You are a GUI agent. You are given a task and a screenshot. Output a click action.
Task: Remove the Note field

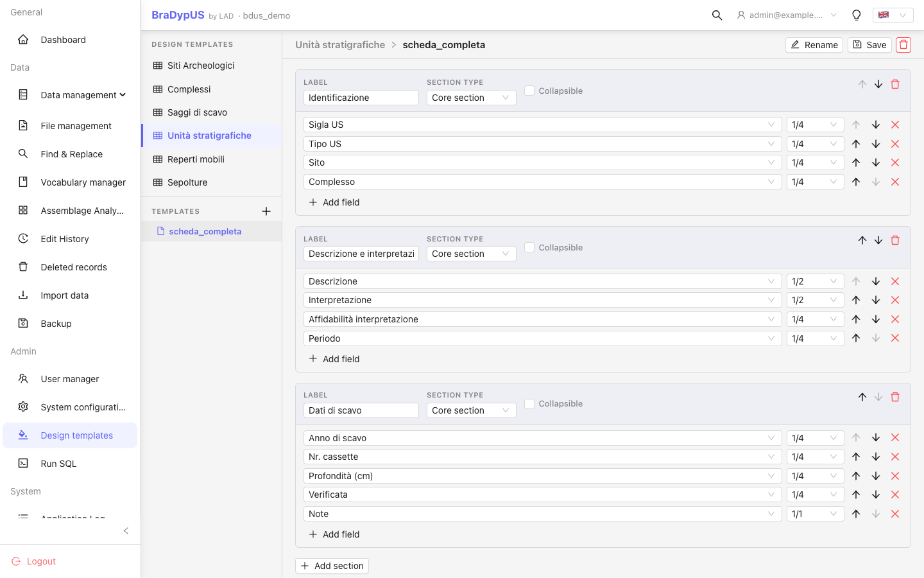(x=895, y=514)
